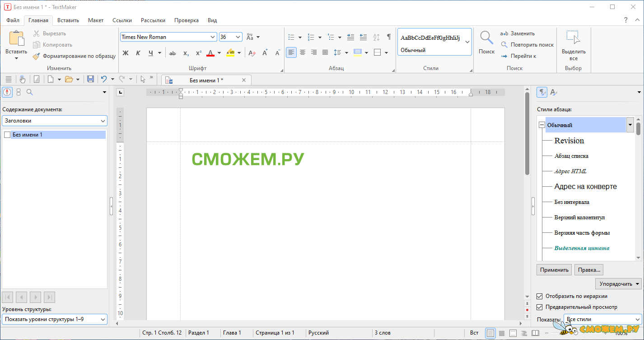Click the Search (Поиск) magnifier icon

tap(486, 38)
